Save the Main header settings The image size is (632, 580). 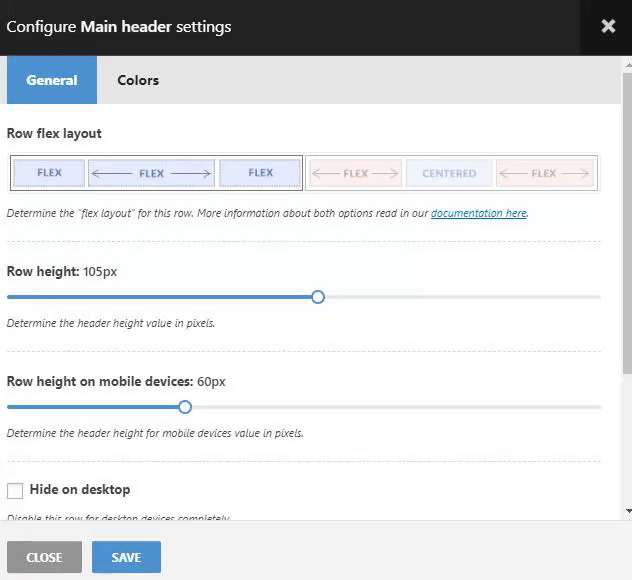126,557
